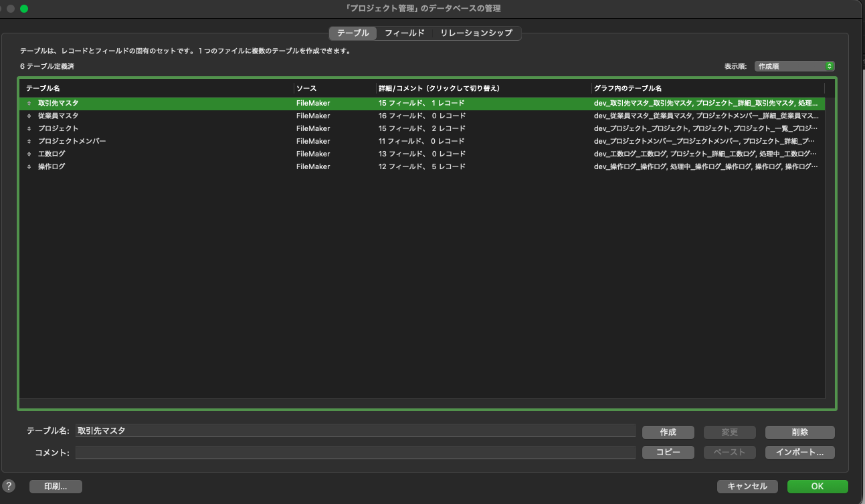Select the 従業員マスタ table row

pyautogui.click(x=421, y=116)
